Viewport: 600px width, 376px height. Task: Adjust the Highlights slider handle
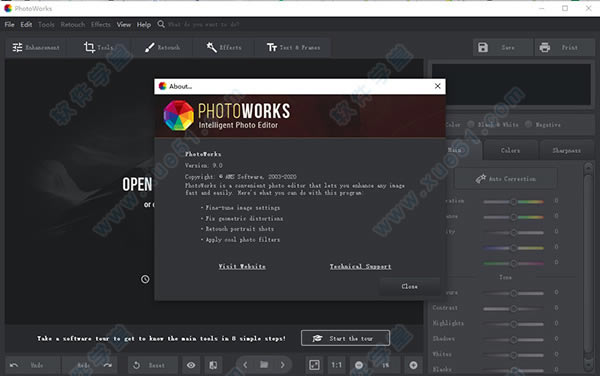[514, 324]
